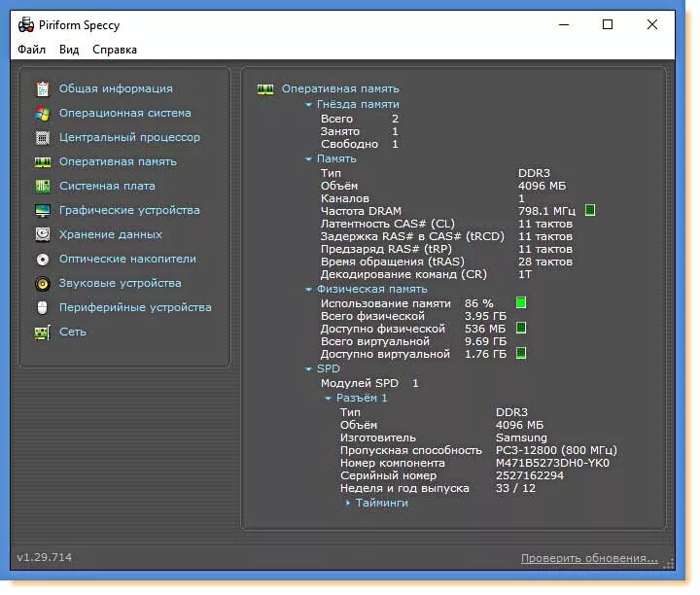Toggle the Частота DRAM tray indicator square
This screenshot has width=700, height=595.
point(590,210)
